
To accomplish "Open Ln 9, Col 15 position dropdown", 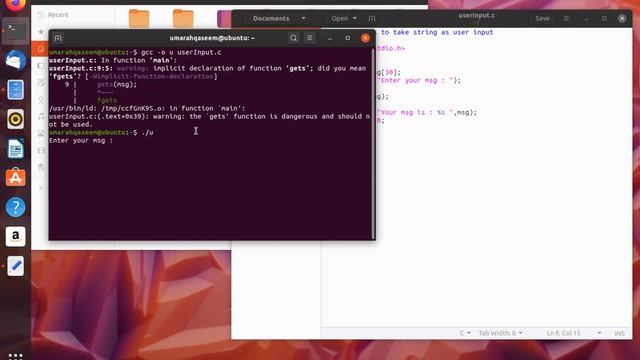I will pos(573,333).
